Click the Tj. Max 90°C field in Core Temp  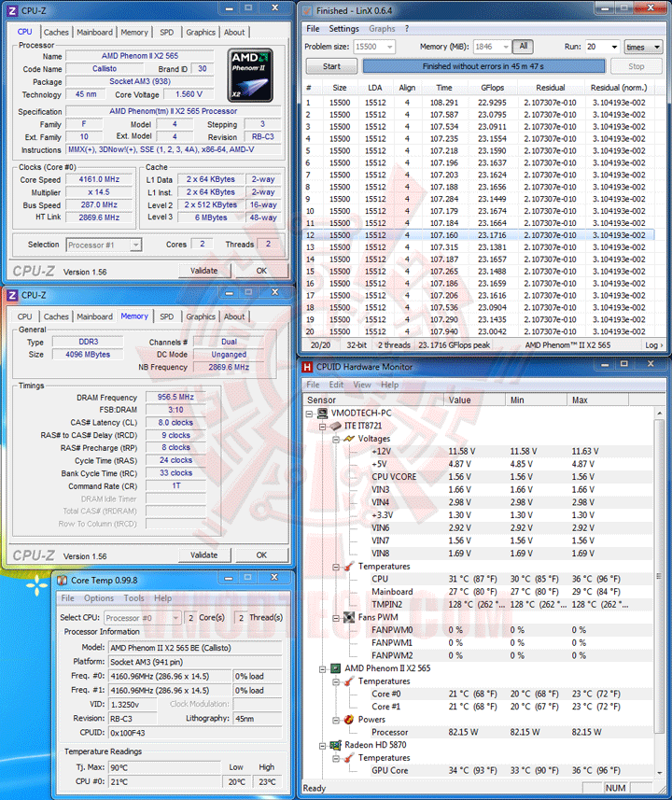click(x=165, y=767)
